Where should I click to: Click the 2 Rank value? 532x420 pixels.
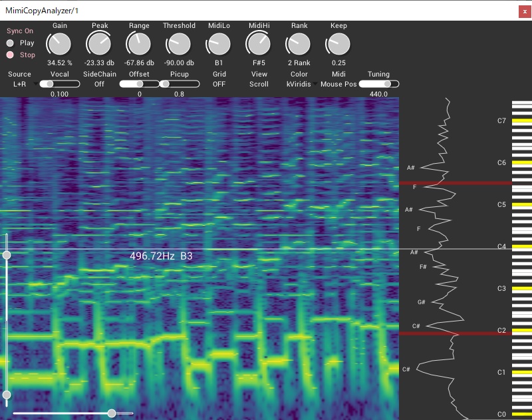(299, 63)
